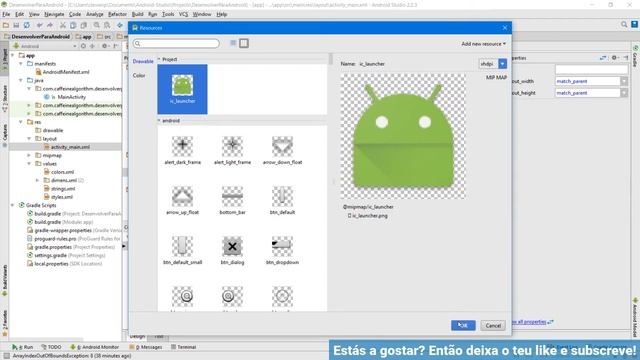
Task: Open the Tools menu
Action: 168,14
